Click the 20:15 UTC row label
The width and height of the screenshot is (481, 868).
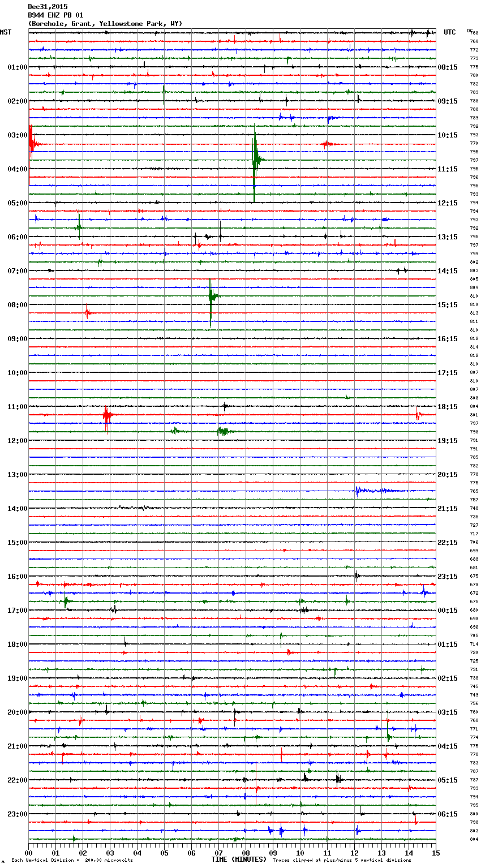coord(448,475)
